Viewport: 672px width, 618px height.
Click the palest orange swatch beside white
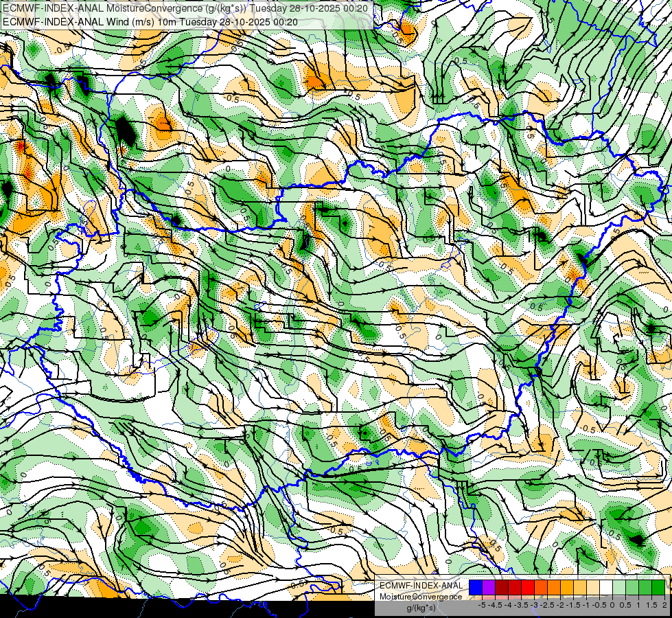pyautogui.click(x=593, y=587)
